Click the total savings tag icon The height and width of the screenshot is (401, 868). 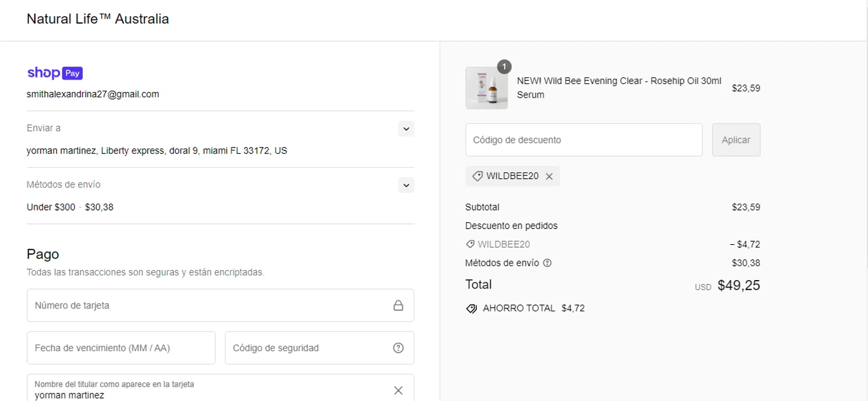pos(472,308)
